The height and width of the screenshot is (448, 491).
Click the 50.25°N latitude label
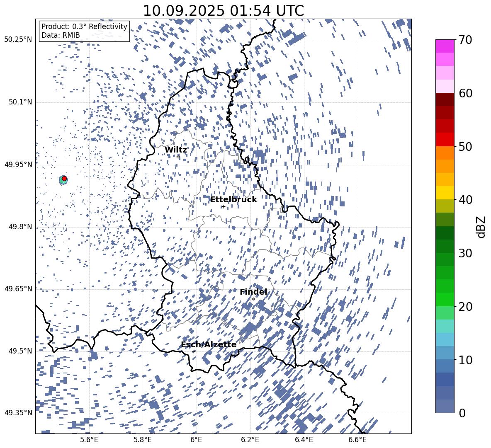(18, 40)
